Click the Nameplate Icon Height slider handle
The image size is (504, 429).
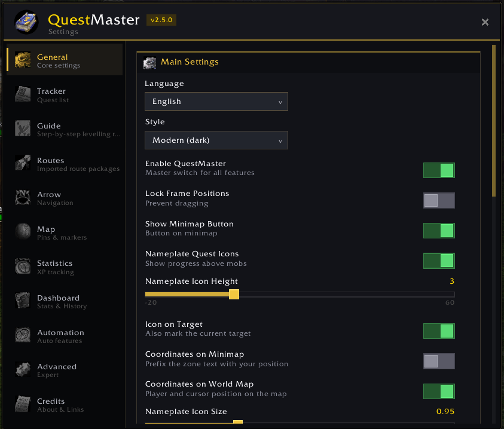[234, 295]
